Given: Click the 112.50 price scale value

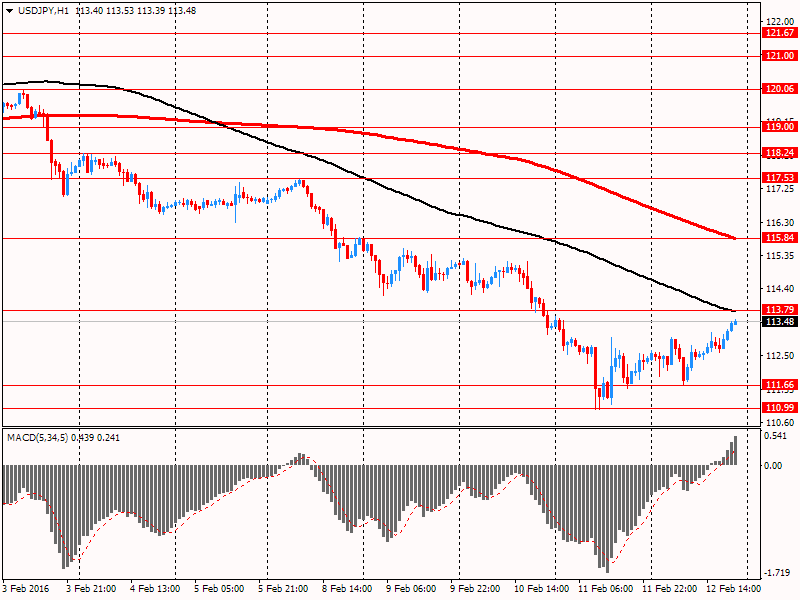Looking at the screenshot, I should coord(780,356).
